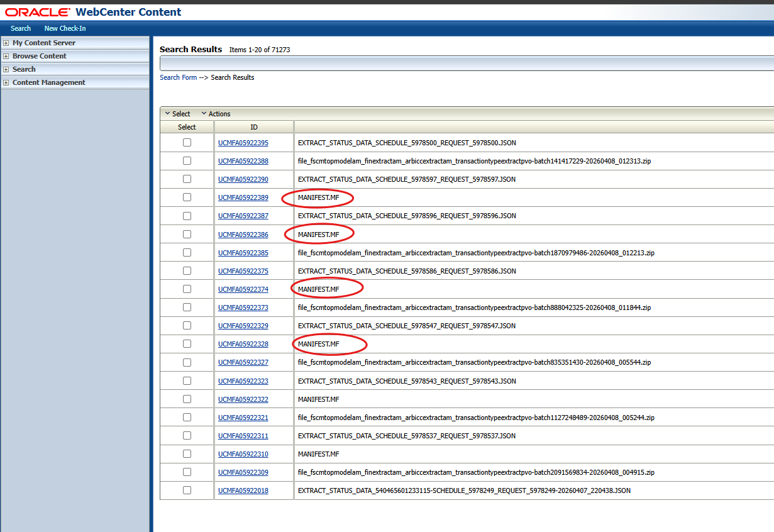Click ID link UCMFA05922310
The height and width of the screenshot is (532, 774).
(243, 454)
